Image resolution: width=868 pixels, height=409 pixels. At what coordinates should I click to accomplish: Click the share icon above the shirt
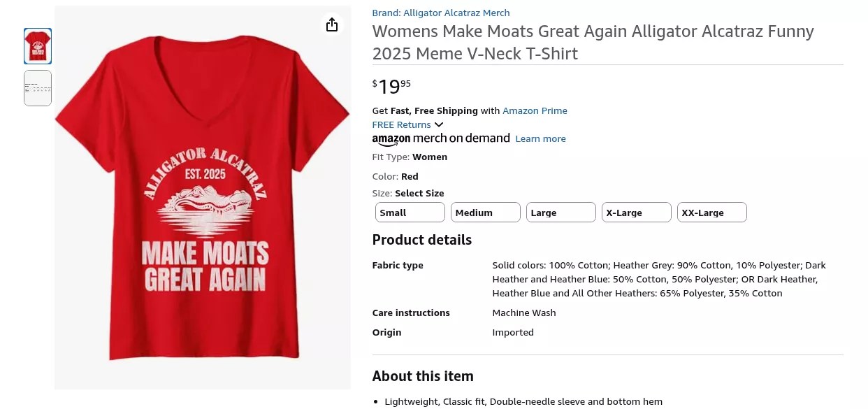click(x=332, y=25)
